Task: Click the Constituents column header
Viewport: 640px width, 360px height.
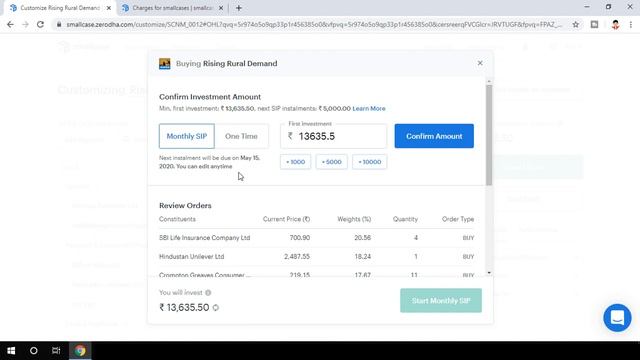Action: 177,219
